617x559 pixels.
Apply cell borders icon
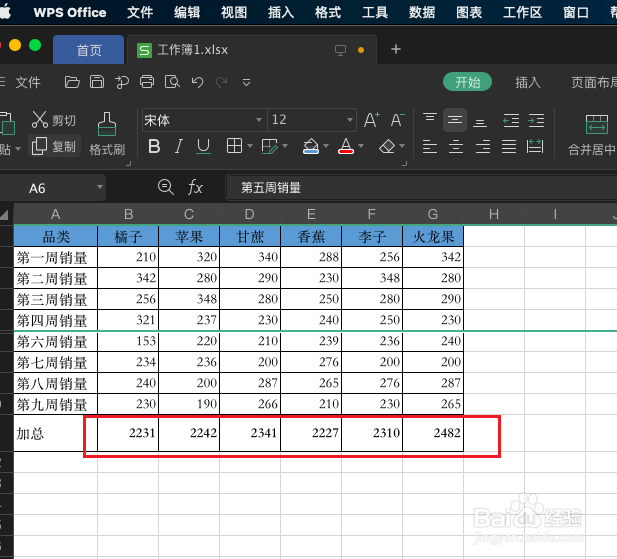pyautogui.click(x=235, y=146)
